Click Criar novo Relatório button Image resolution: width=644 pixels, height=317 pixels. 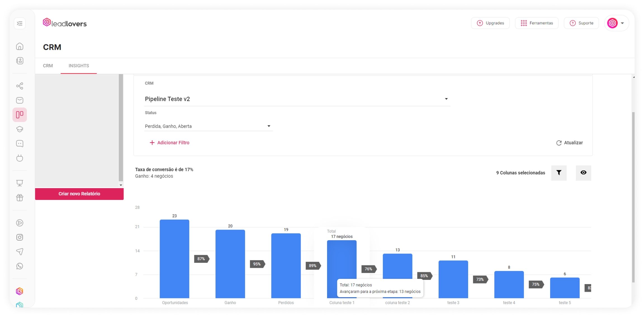(79, 194)
